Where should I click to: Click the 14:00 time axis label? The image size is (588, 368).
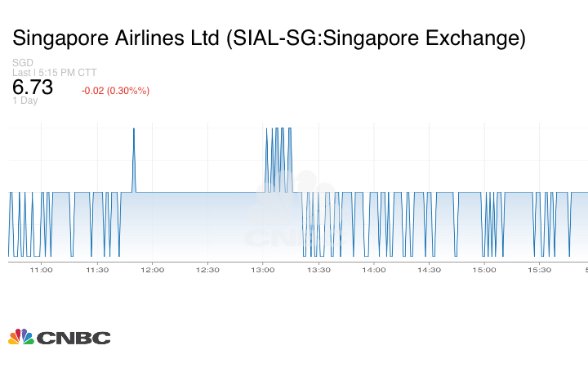(374, 270)
